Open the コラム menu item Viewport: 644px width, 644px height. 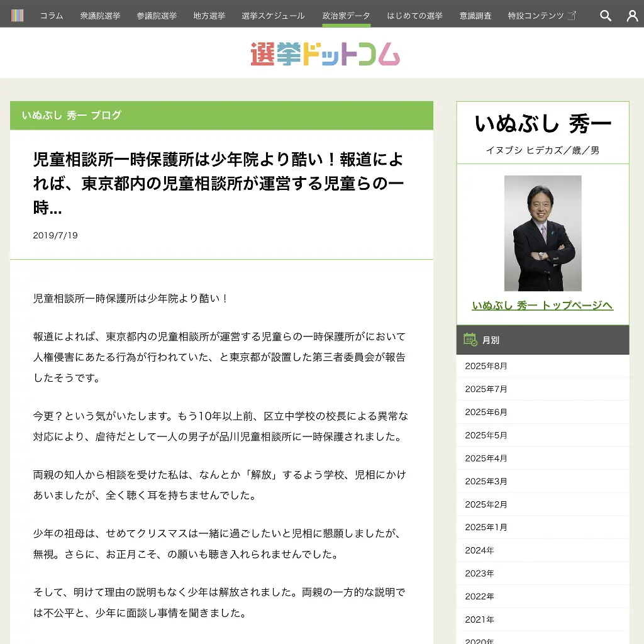(x=51, y=16)
